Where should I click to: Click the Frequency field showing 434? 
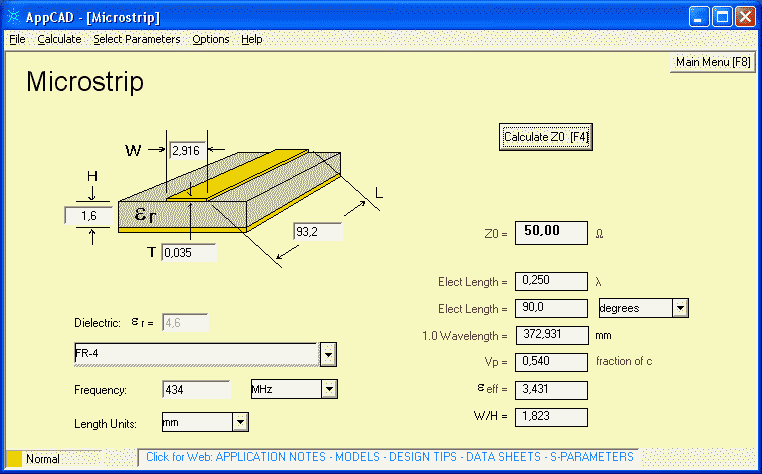pyautogui.click(x=196, y=390)
